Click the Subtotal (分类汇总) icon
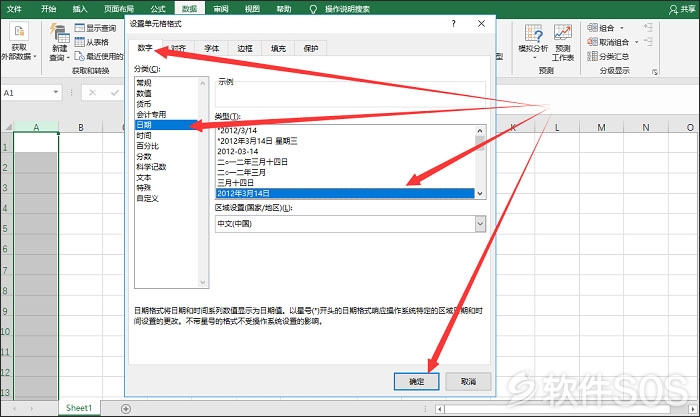This screenshot has height=417, width=700. coord(592,56)
